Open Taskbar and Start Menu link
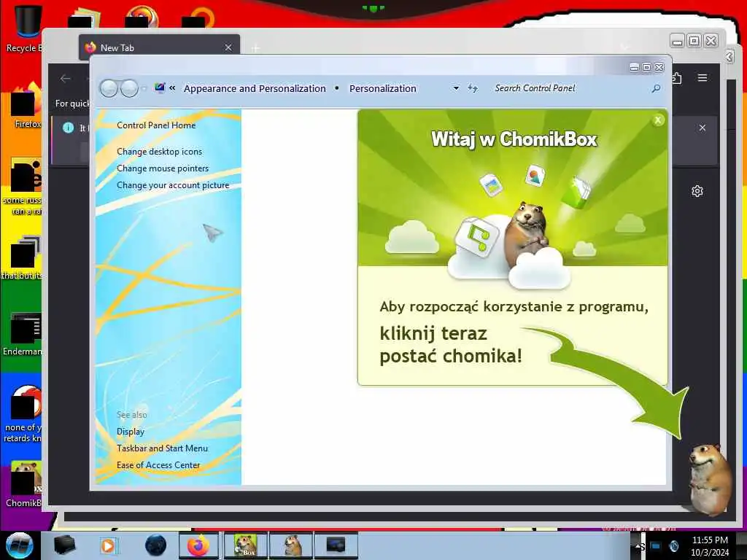747x560 pixels. point(162,448)
